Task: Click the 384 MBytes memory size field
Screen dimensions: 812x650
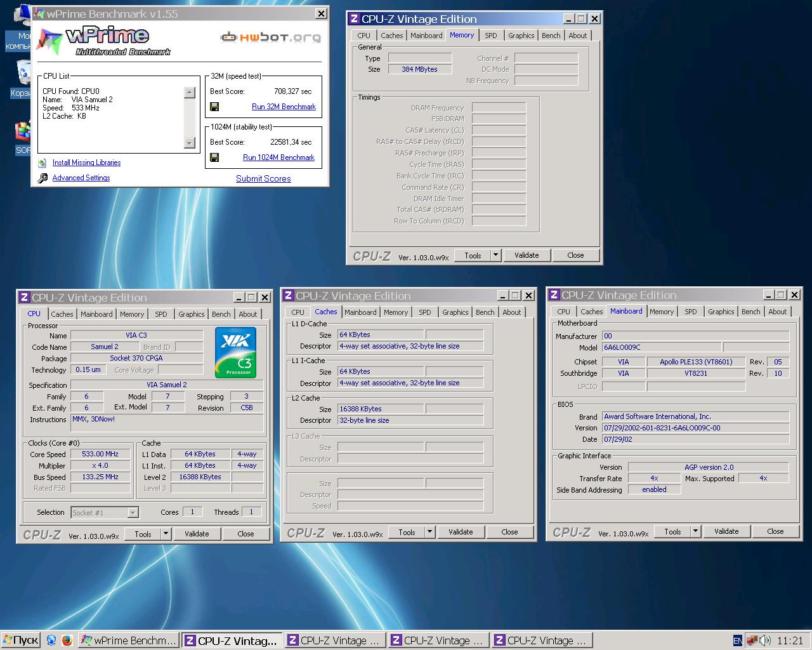Action: [x=419, y=69]
